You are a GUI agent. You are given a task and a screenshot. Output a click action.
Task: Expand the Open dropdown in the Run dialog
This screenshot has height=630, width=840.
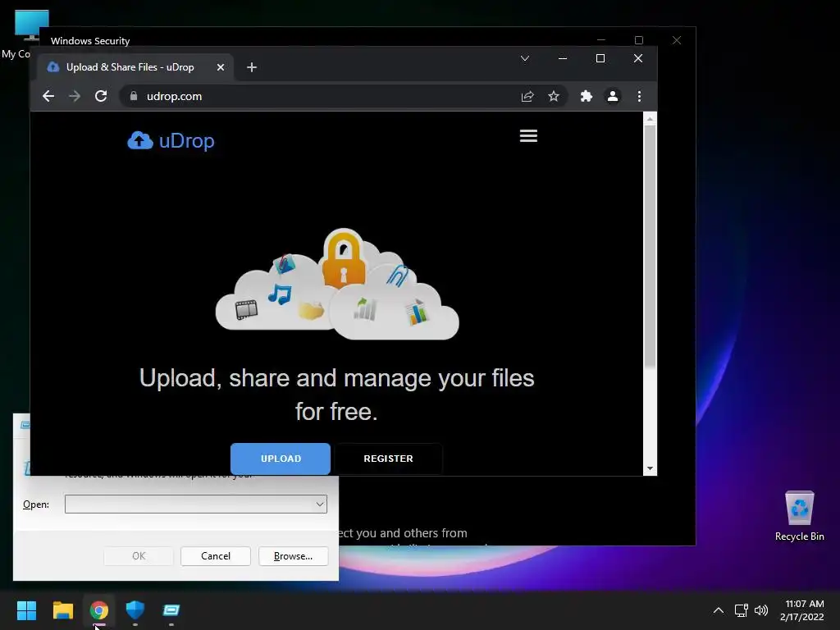pos(320,504)
